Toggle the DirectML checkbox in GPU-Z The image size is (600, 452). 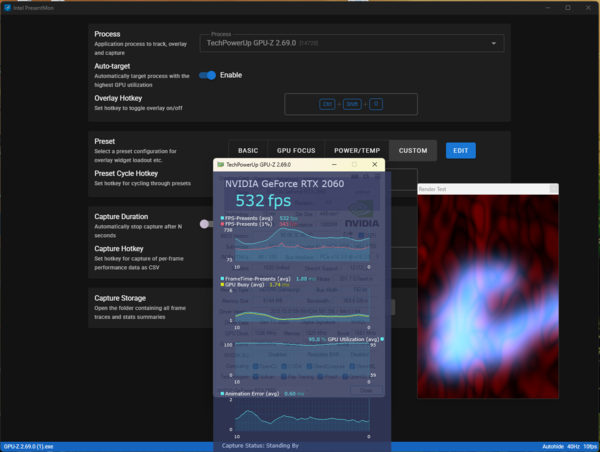[353, 366]
